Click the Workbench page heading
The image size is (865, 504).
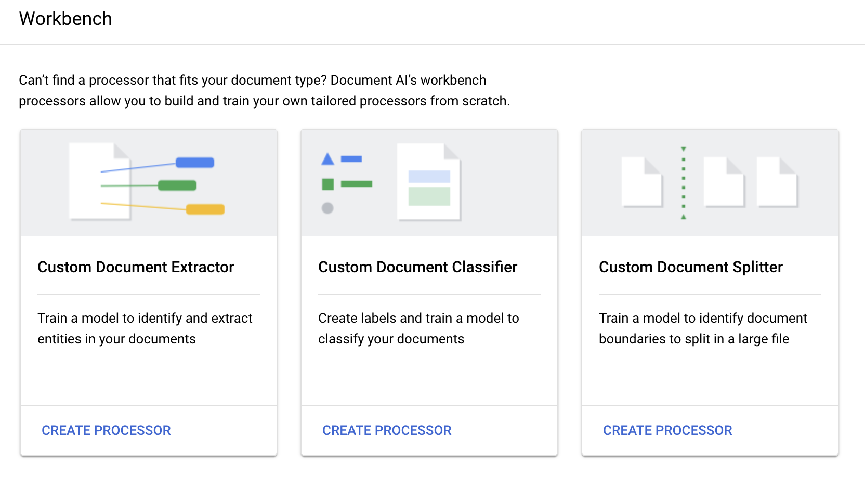pos(65,19)
